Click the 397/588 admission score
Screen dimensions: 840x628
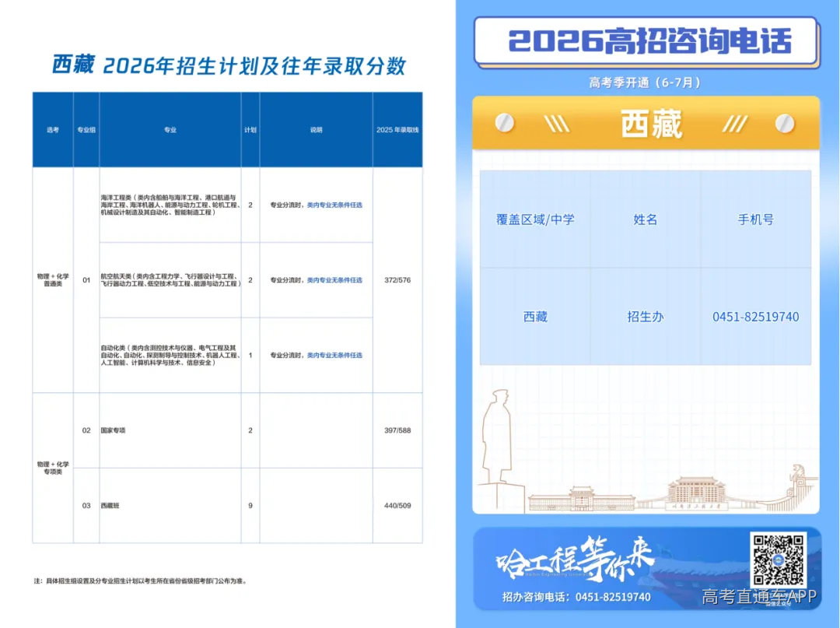[x=397, y=430]
